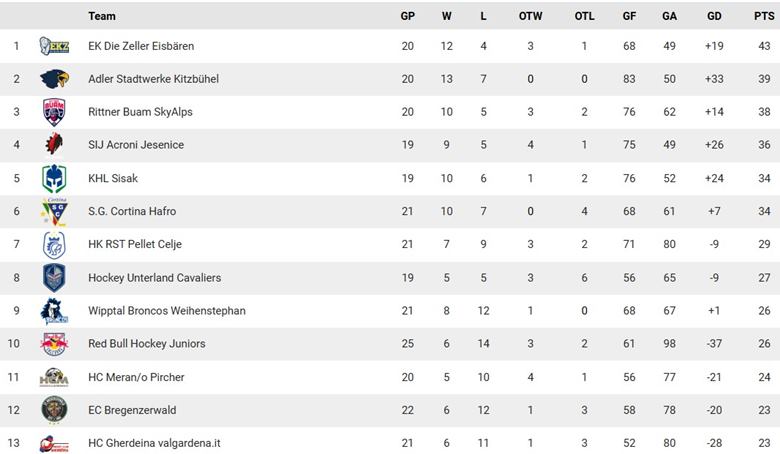Click the EK Die Zeller Eisbären logo
The image size is (780, 454).
(x=53, y=46)
